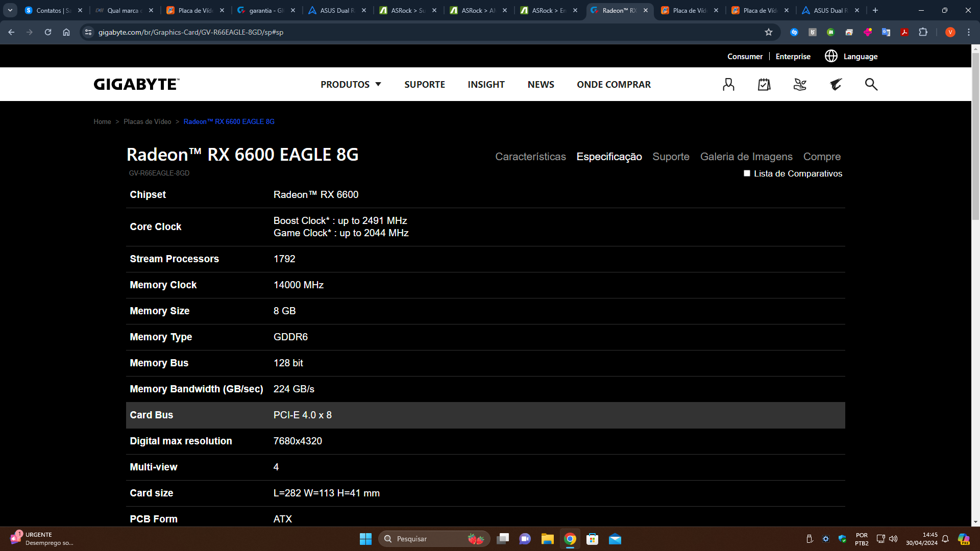
Task: Click the L=282 W=113 H=41 mm value
Action: tap(326, 493)
